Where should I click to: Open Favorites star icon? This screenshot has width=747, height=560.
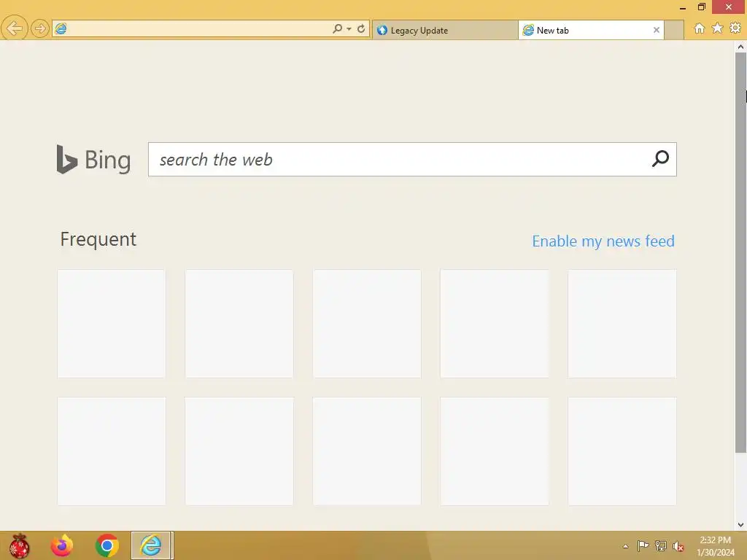point(717,28)
